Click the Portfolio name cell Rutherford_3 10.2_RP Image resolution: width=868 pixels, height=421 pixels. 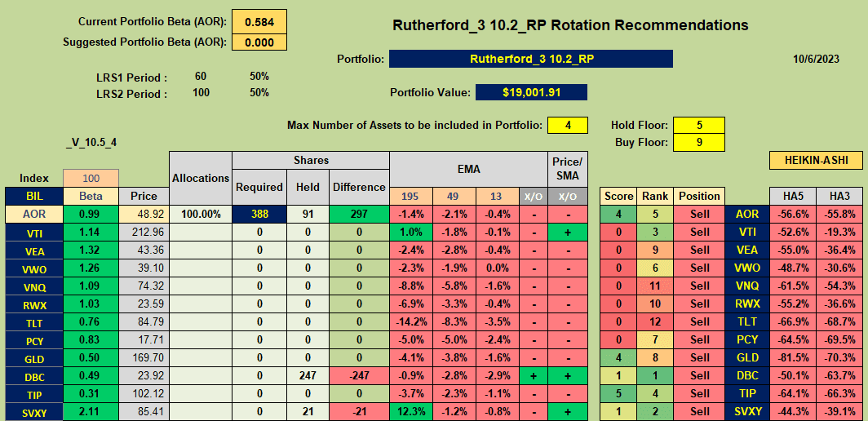point(531,59)
